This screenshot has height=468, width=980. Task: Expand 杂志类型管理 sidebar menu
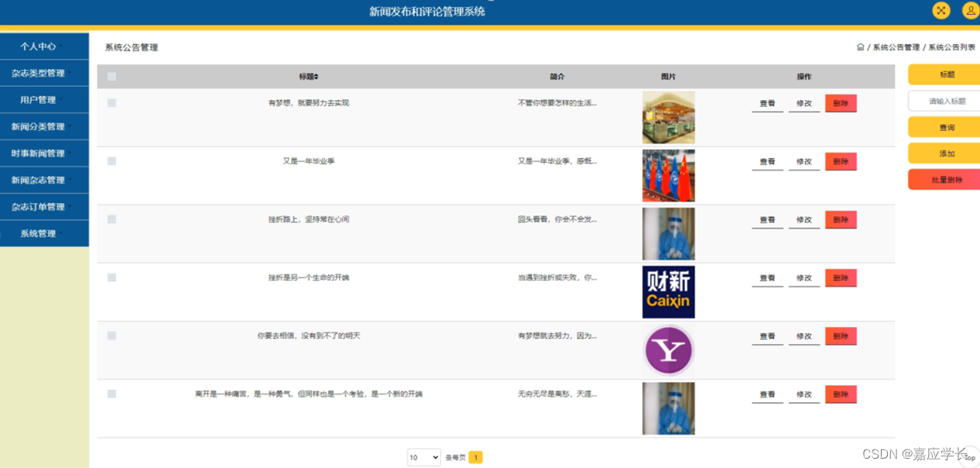(x=44, y=74)
